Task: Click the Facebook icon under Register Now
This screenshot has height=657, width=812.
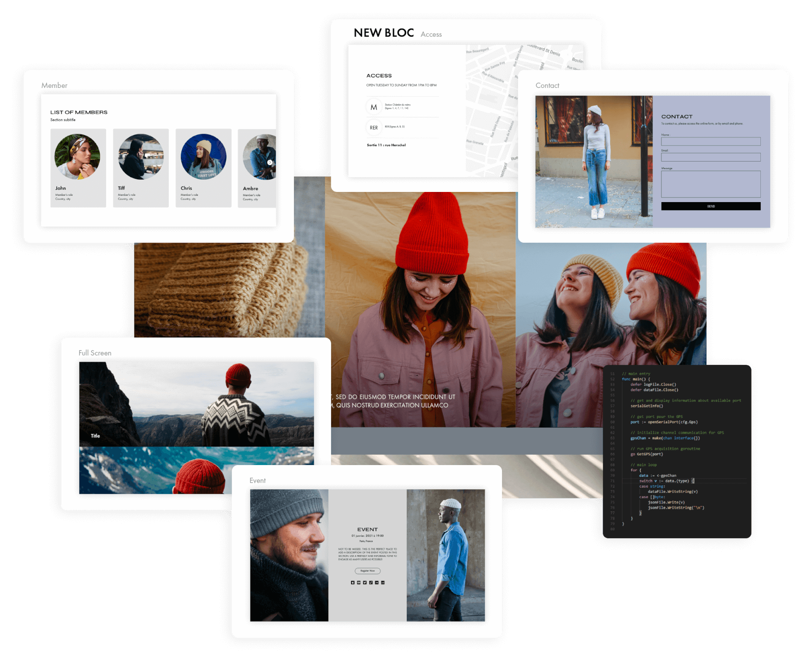Action: (x=353, y=583)
